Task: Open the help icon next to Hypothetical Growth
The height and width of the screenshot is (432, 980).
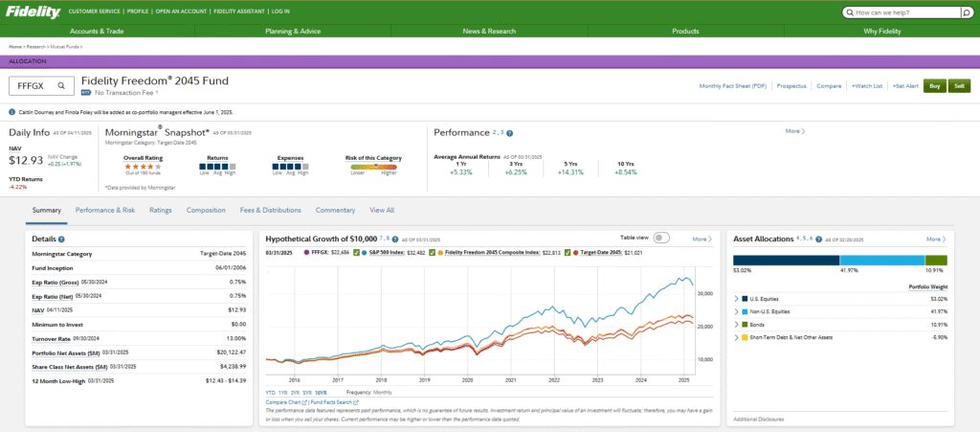Action: point(395,239)
